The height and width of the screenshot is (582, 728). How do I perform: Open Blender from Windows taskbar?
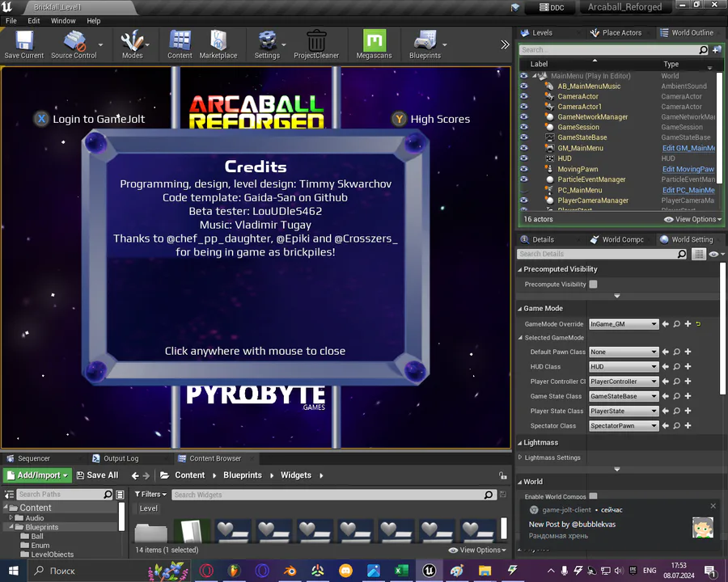pos(290,571)
